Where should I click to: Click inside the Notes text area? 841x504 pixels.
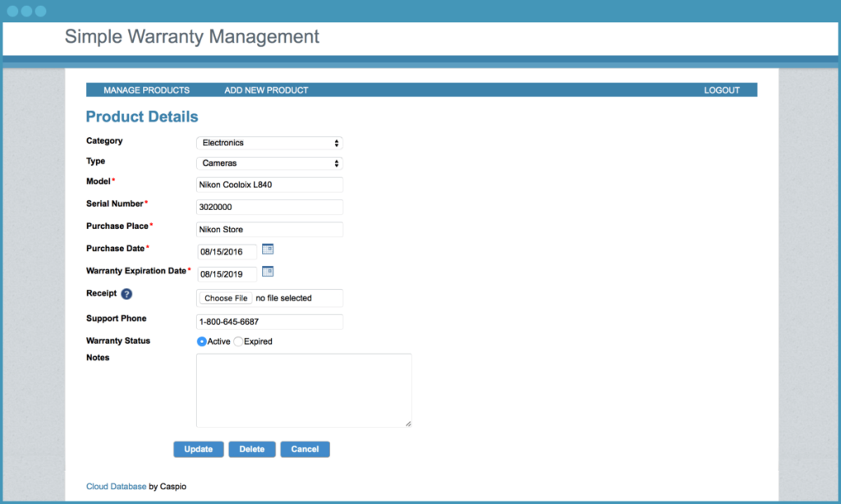click(x=304, y=390)
